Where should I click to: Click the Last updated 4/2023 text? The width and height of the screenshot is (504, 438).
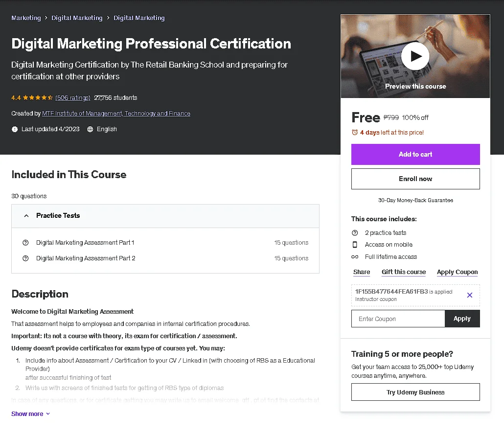click(50, 129)
